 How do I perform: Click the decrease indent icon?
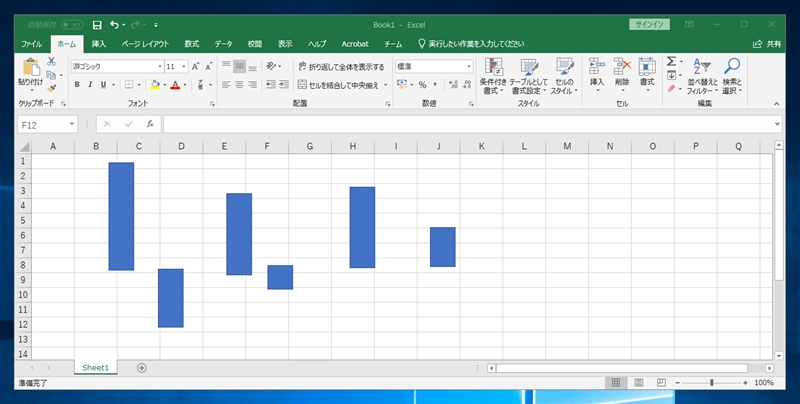click(x=271, y=85)
